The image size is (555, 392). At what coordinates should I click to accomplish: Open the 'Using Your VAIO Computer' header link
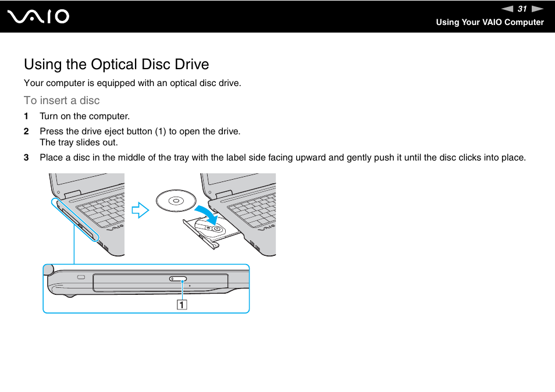[490, 22]
